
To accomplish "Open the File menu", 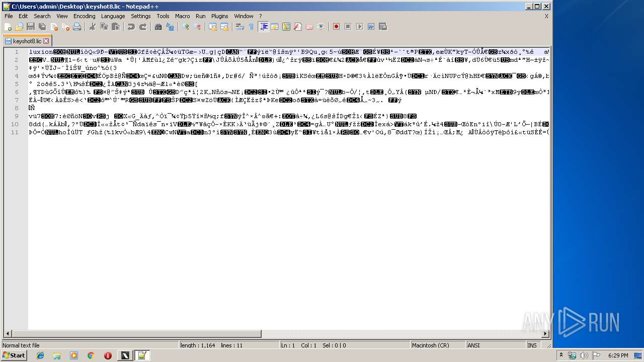I will click(x=9, y=16).
